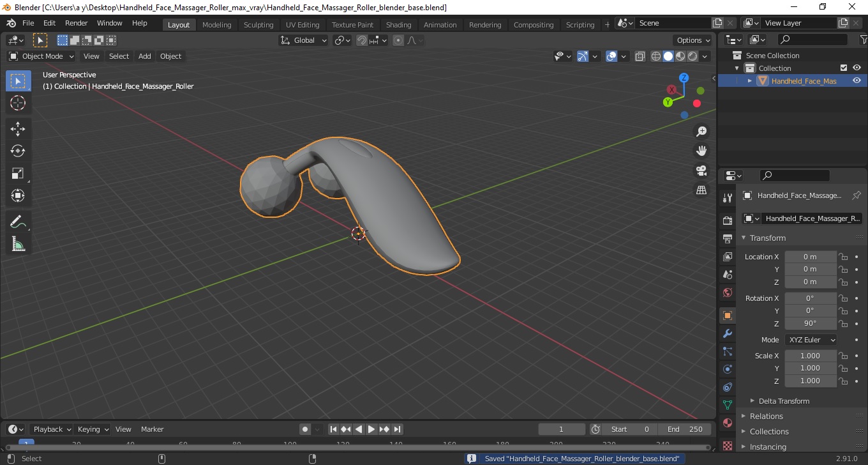Screen dimensions: 868x465
Task: Click the current frame field
Action: 562,429
